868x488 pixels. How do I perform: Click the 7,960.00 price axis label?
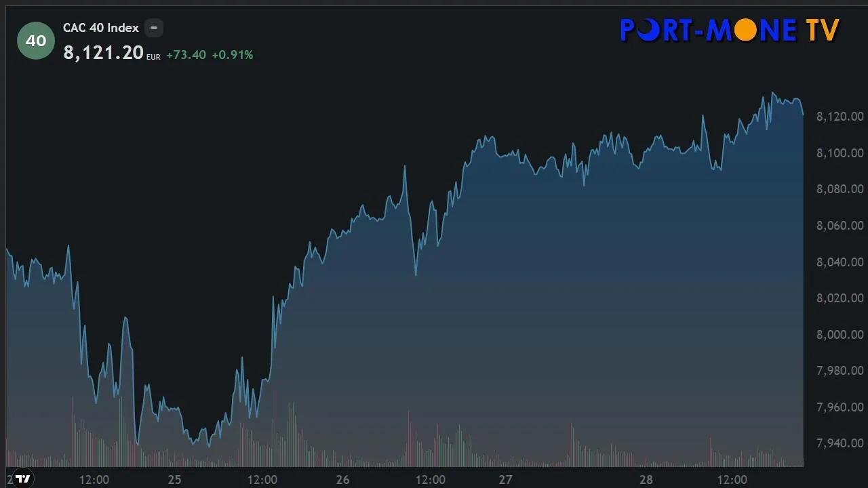pyautogui.click(x=840, y=407)
